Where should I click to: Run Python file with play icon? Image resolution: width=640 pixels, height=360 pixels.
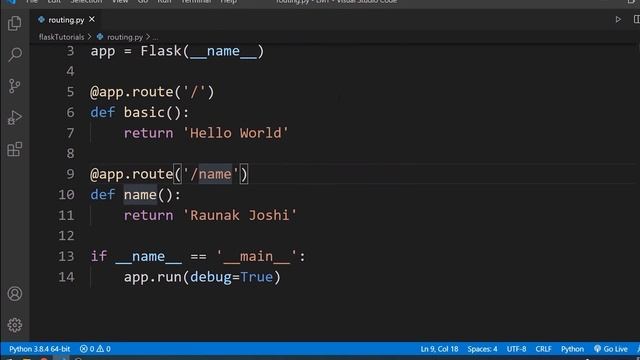click(x=618, y=19)
